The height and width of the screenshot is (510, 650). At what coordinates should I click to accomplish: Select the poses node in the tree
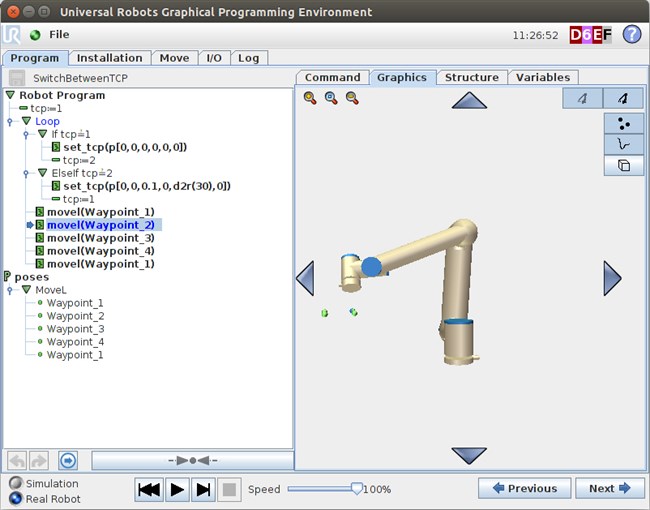tap(32, 277)
